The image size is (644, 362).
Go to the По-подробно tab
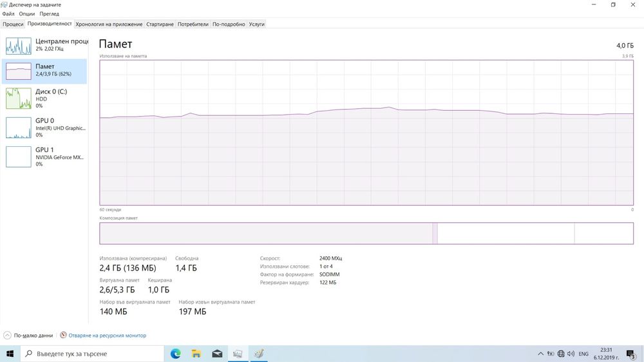pos(229,24)
